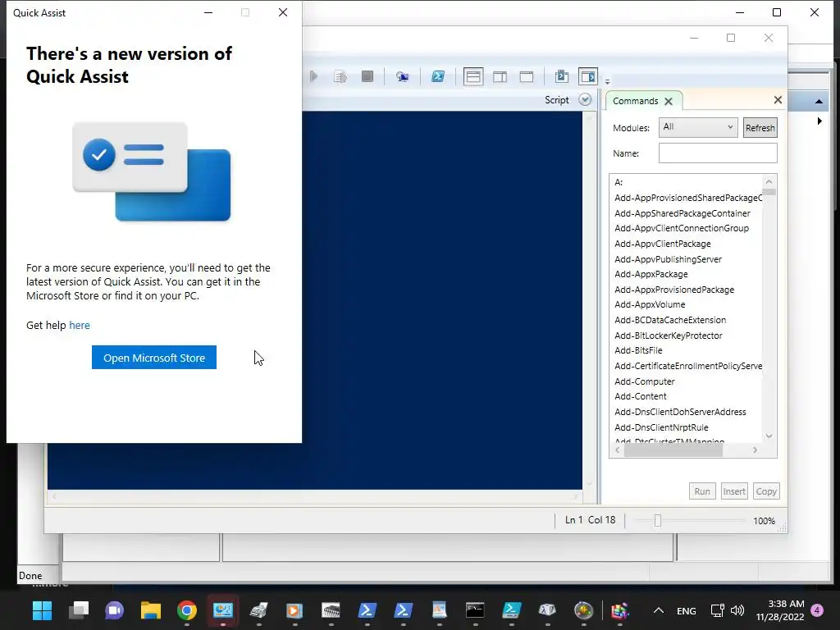Select Add-AppvClientConnectionGroup command

pos(682,228)
